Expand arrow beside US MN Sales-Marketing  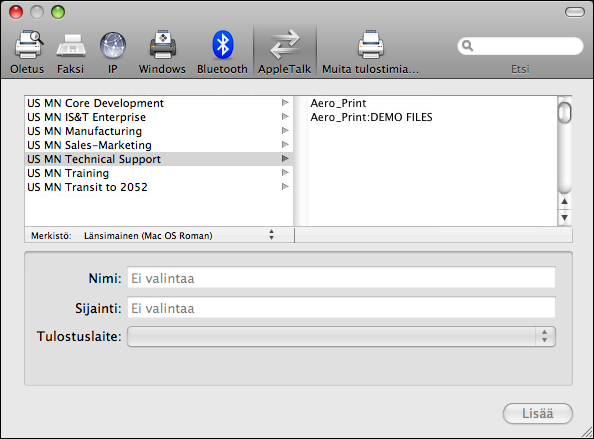(x=285, y=145)
